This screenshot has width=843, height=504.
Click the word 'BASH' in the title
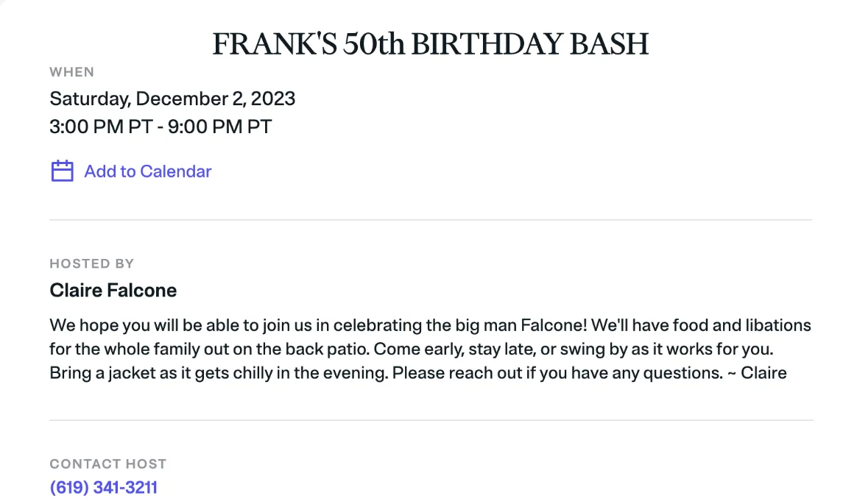(x=609, y=44)
